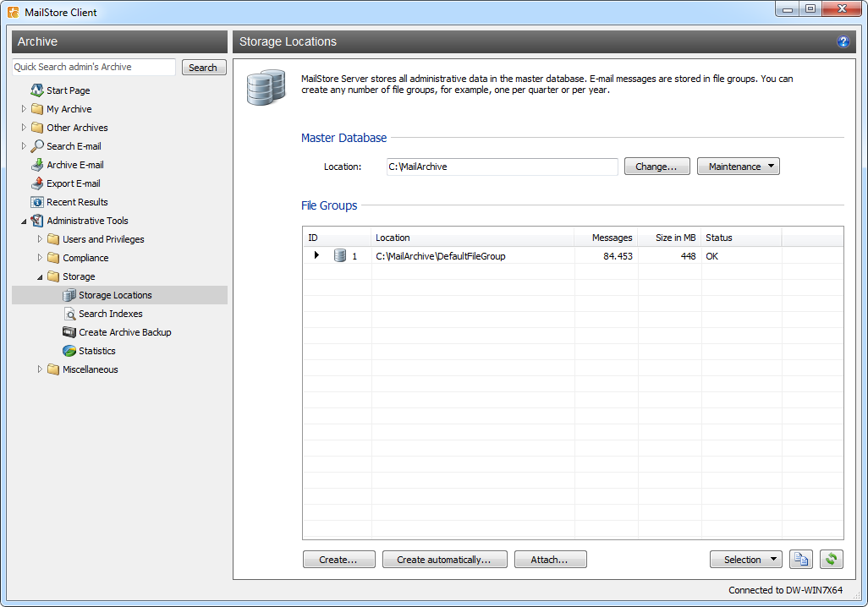Click the Connected to DW-WIN7X64 status text
868x607 pixels.
point(786,590)
